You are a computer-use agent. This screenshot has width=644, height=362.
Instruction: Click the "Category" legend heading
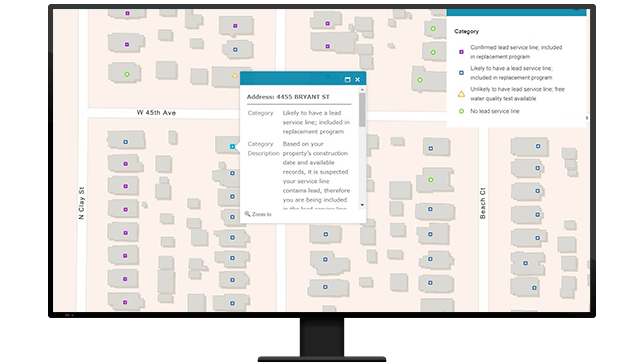(467, 32)
